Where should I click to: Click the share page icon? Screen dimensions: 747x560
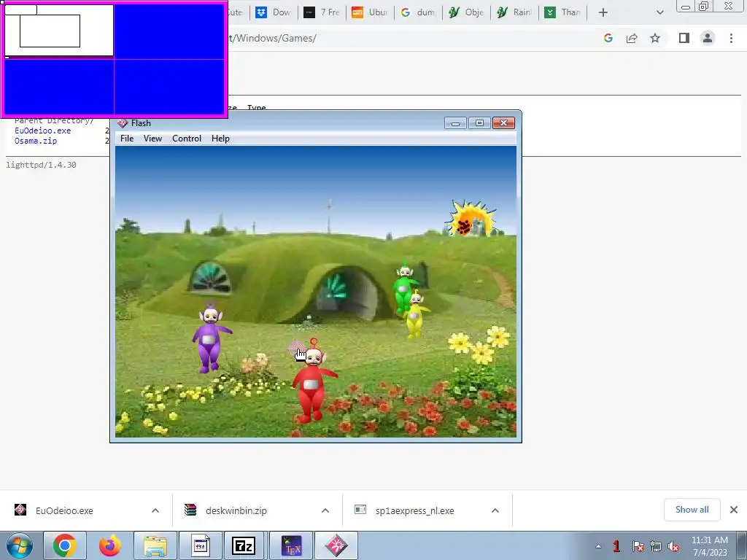click(632, 38)
